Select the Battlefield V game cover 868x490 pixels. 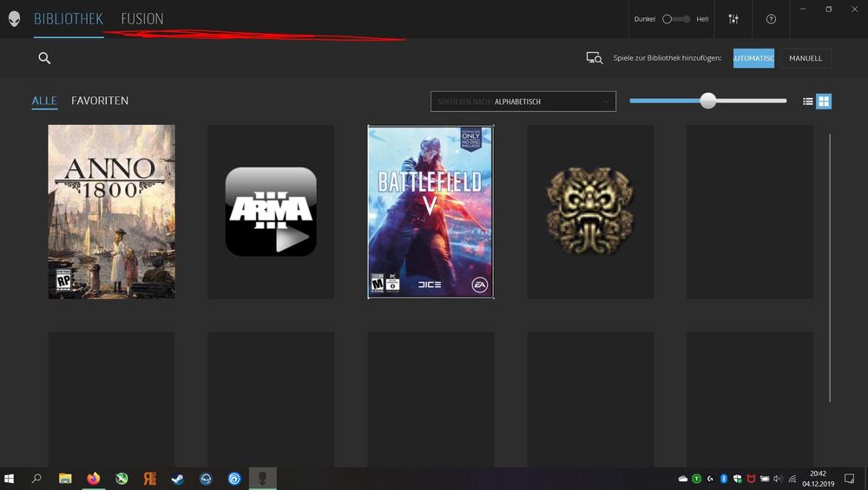tap(431, 212)
